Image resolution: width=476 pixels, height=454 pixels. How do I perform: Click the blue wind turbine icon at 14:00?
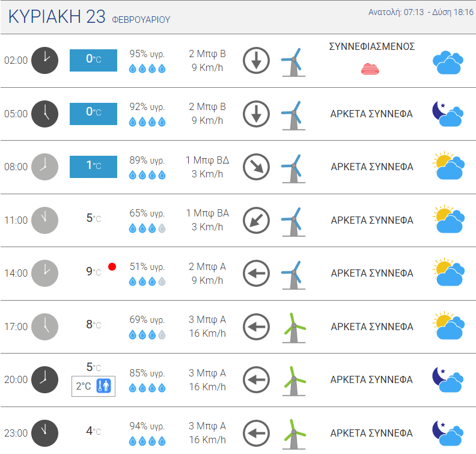(x=293, y=275)
